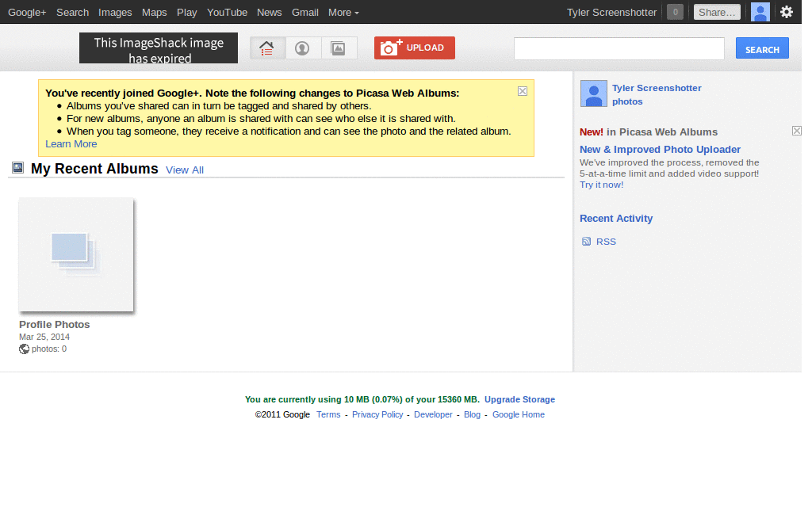Focus the photo search input field
The width and height of the screenshot is (812, 511).
619,48
